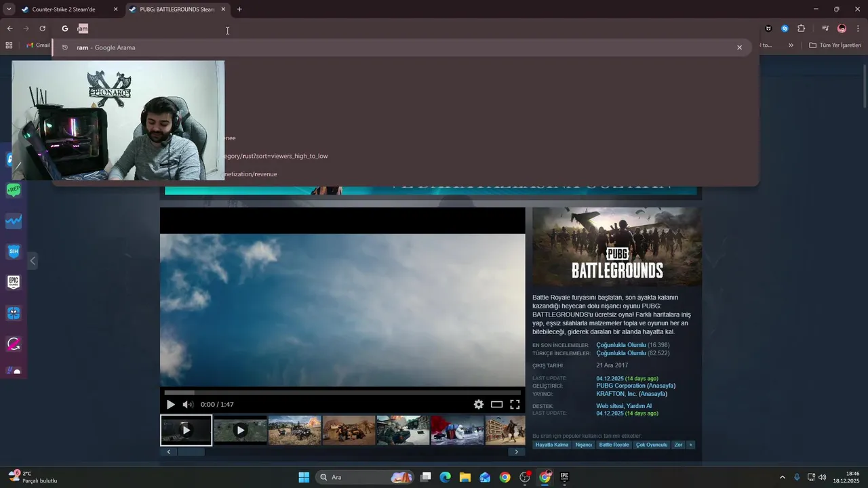Image resolution: width=868 pixels, height=488 pixels.
Task: Open the Çok Oyunculu tag
Action: tap(652, 445)
